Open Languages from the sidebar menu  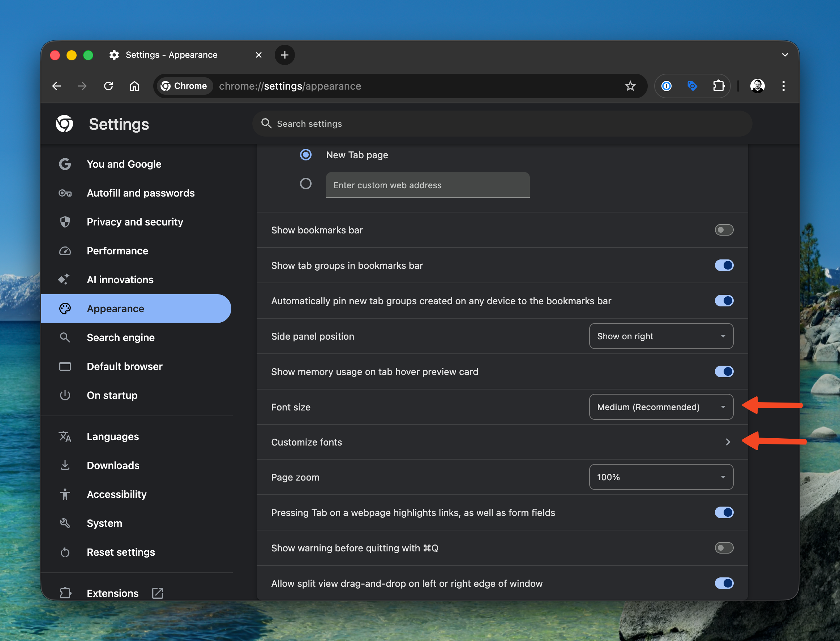click(x=112, y=436)
